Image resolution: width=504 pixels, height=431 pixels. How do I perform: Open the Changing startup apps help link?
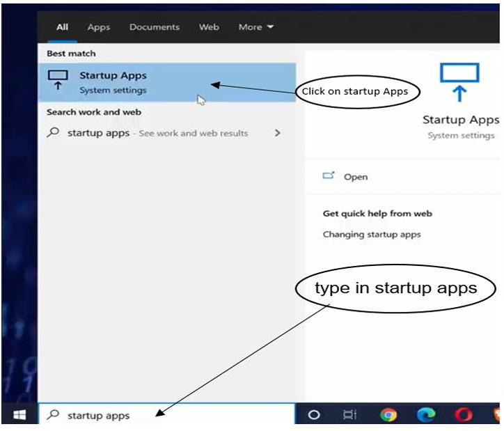pos(372,235)
